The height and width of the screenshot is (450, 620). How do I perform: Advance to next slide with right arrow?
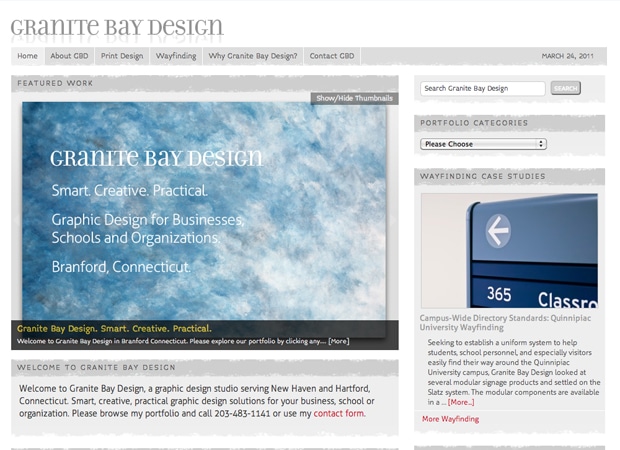(392, 221)
